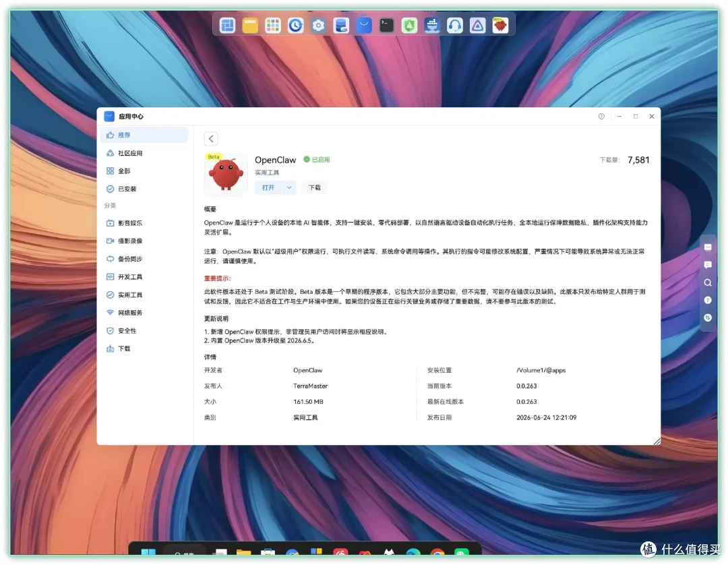
Task: Click the 详情 section heading
Action: pos(210,357)
